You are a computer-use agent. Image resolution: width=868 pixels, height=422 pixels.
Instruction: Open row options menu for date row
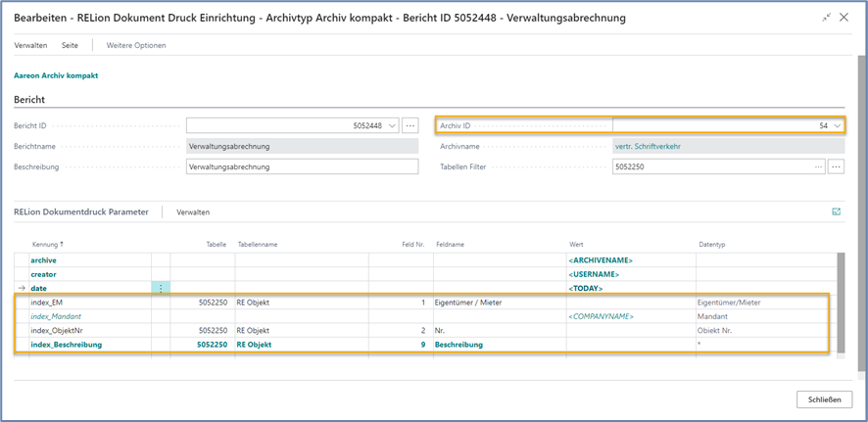pos(161,288)
